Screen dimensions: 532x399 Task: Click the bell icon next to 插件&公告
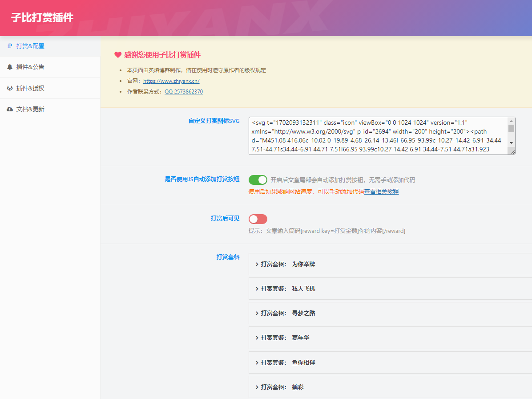(x=9, y=67)
